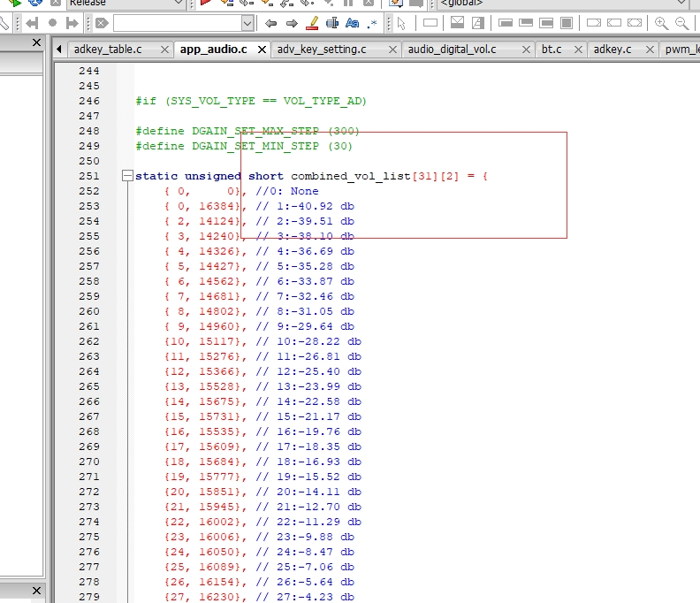Viewport: 700px width, 603px height.
Task: Open the adv_key_setting.c tab
Action: pyautogui.click(x=322, y=50)
